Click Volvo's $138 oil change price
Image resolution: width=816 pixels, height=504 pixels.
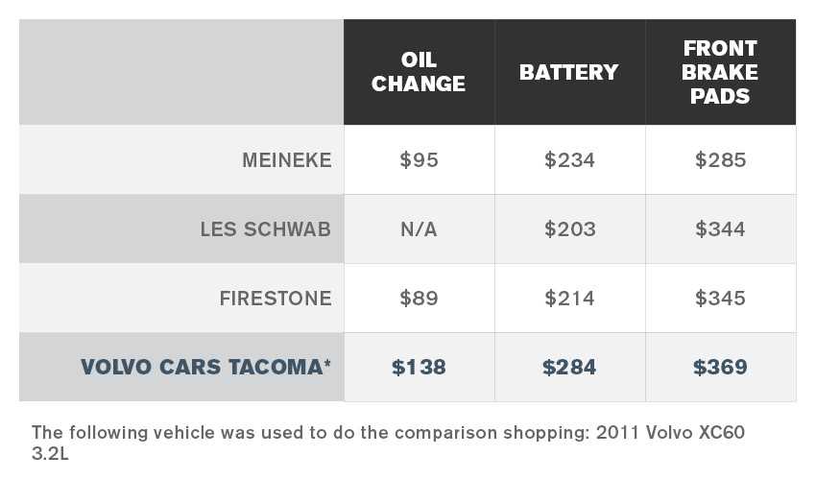click(x=419, y=367)
